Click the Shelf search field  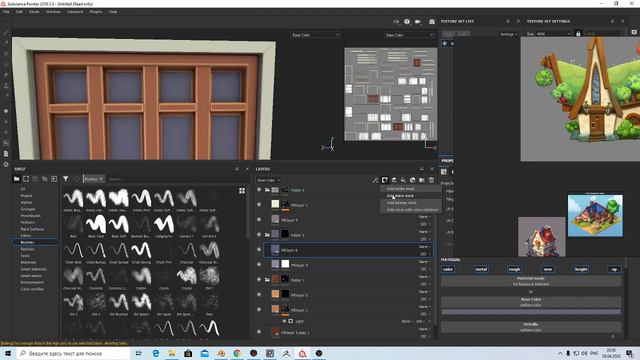tap(176, 179)
